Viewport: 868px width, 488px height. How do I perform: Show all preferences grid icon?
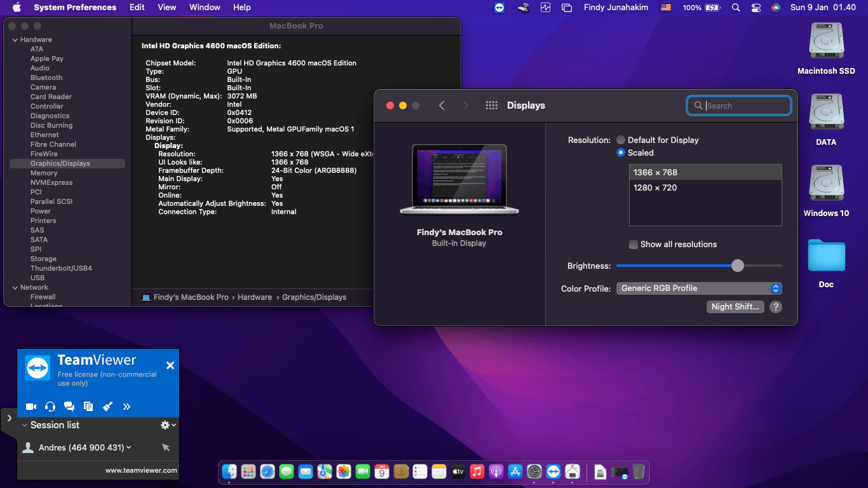pyautogui.click(x=491, y=105)
